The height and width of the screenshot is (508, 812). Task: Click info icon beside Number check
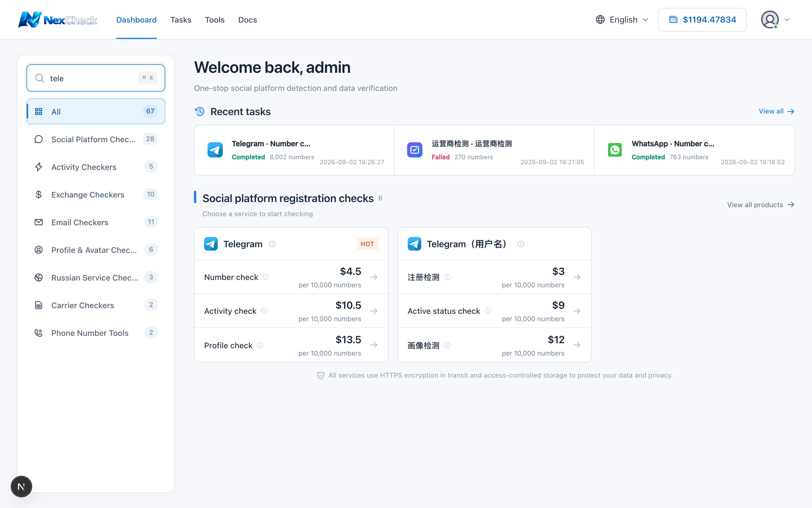tap(266, 277)
